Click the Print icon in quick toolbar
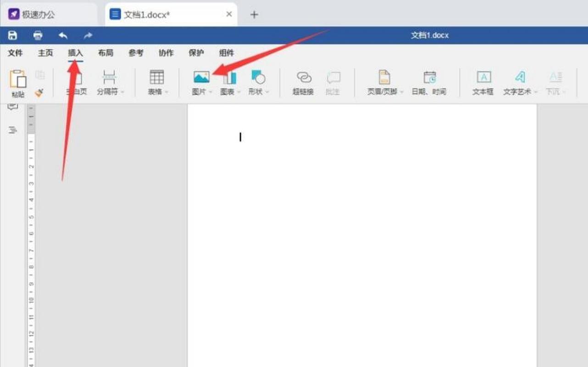The width and height of the screenshot is (588, 367). tap(38, 35)
